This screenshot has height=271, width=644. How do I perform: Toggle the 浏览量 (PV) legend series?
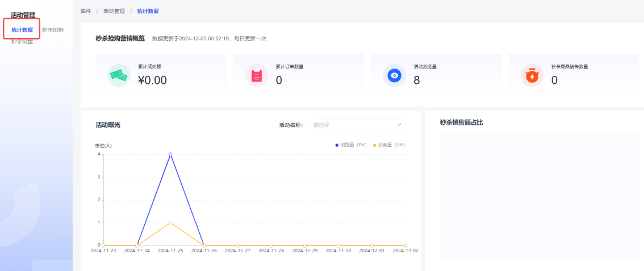point(351,145)
